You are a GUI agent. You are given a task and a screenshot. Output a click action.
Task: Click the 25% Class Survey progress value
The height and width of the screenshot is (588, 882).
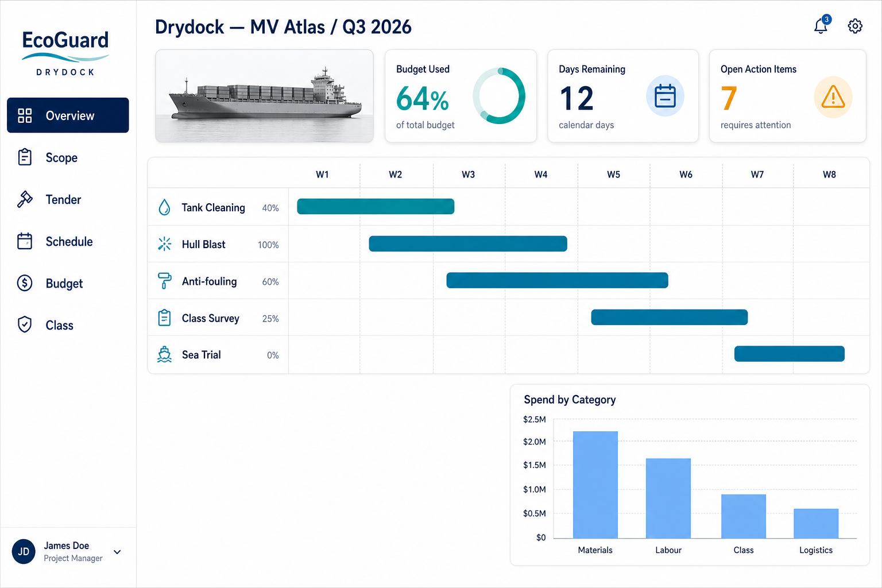270,319
